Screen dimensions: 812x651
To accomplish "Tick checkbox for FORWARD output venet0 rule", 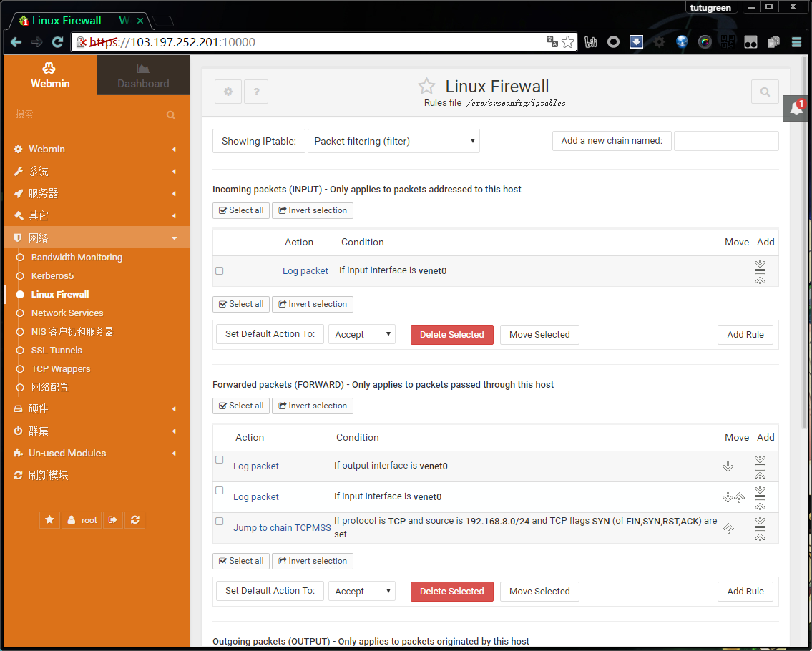I will [220, 460].
